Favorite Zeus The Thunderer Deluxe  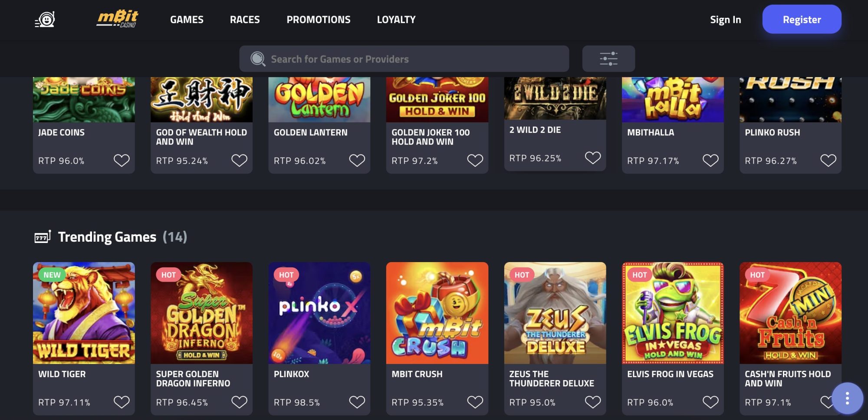click(x=593, y=402)
